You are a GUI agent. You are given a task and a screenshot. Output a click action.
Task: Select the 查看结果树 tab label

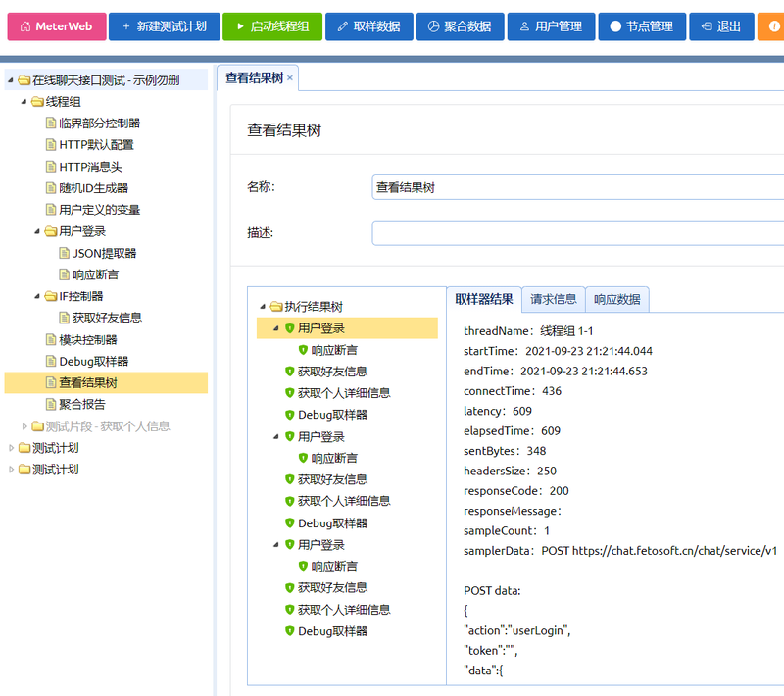[254, 78]
